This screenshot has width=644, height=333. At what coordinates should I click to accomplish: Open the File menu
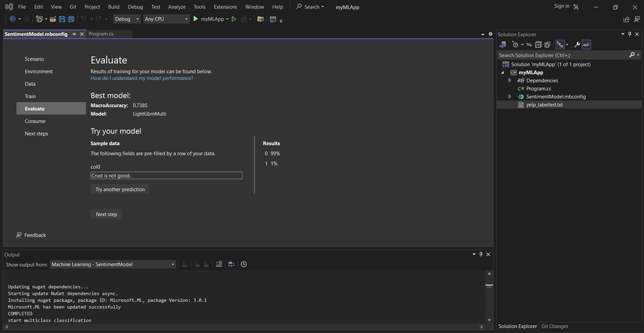coord(22,7)
